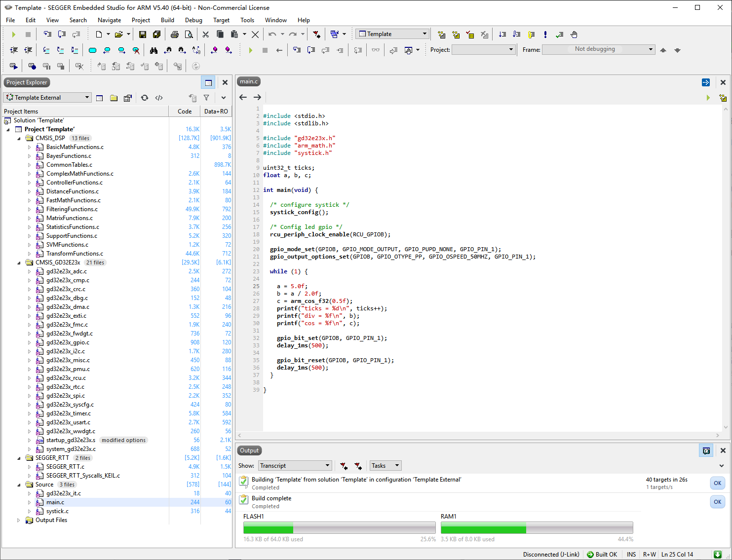The height and width of the screenshot is (560, 732).
Task: Collapse the CMSIS_DSP folder
Action: 19,138
